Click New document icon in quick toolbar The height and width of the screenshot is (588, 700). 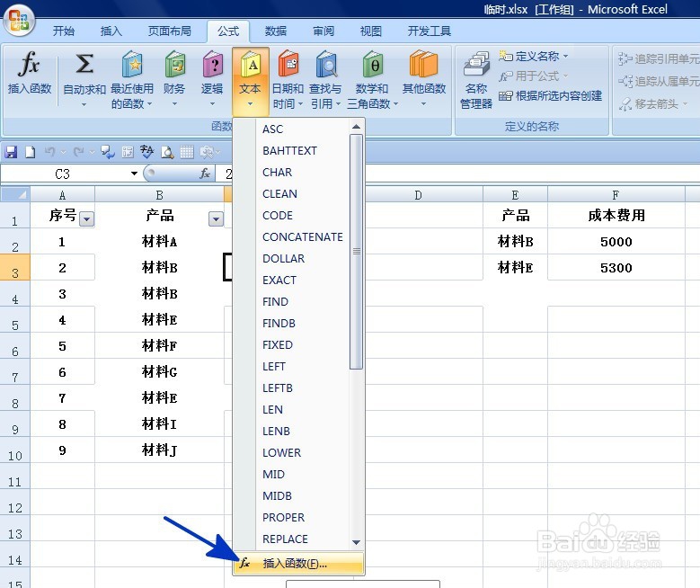[x=30, y=152]
